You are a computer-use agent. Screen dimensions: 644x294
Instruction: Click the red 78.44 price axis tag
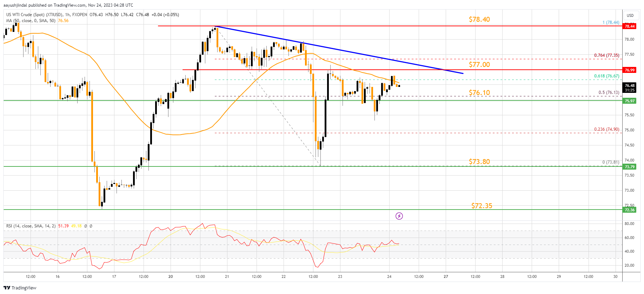click(x=630, y=26)
